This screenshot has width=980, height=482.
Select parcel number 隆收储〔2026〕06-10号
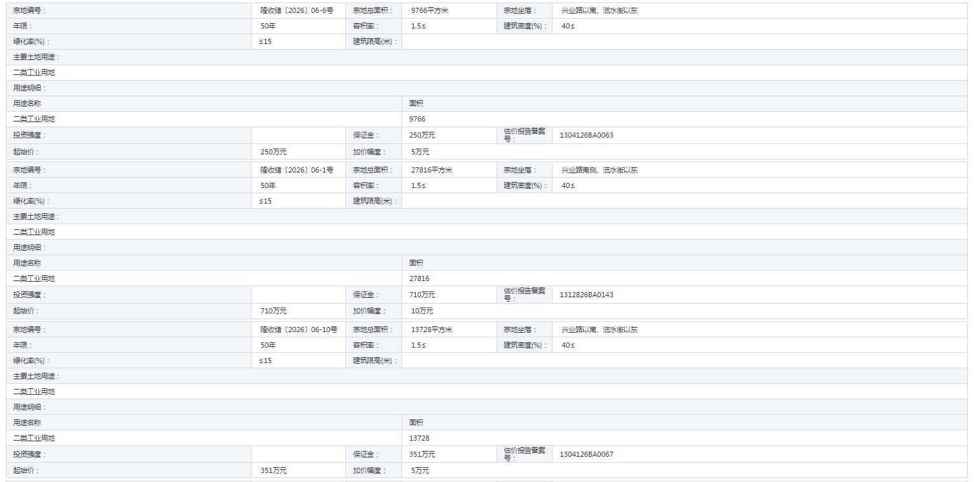point(298,330)
